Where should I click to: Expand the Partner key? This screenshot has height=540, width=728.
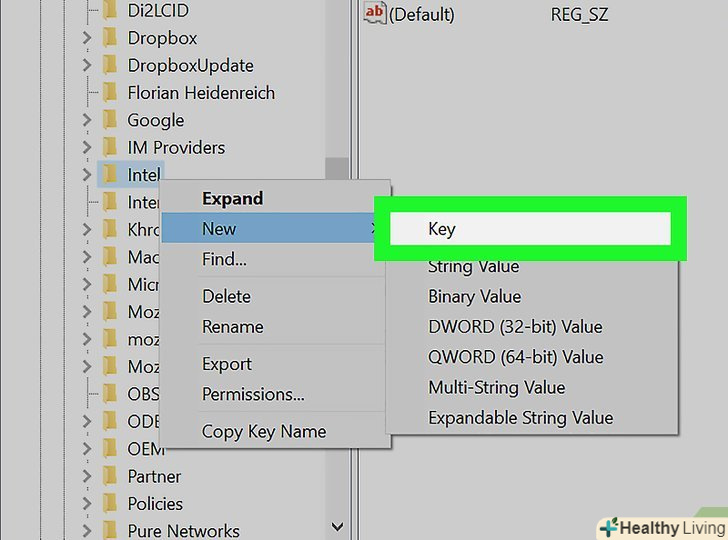87,476
